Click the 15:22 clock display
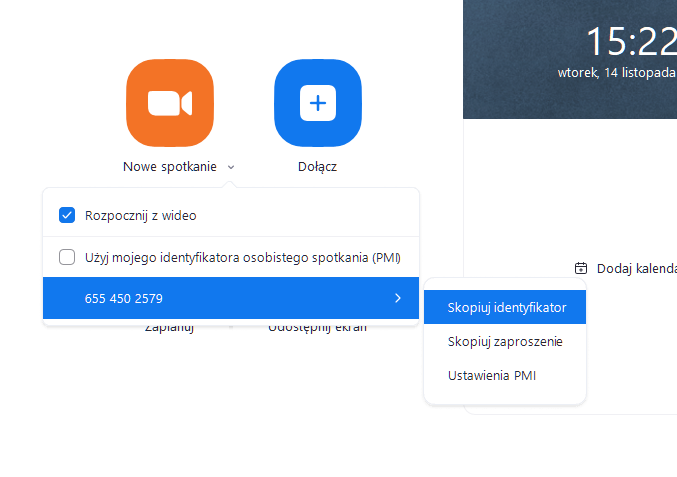The image size is (677, 477). click(x=631, y=41)
